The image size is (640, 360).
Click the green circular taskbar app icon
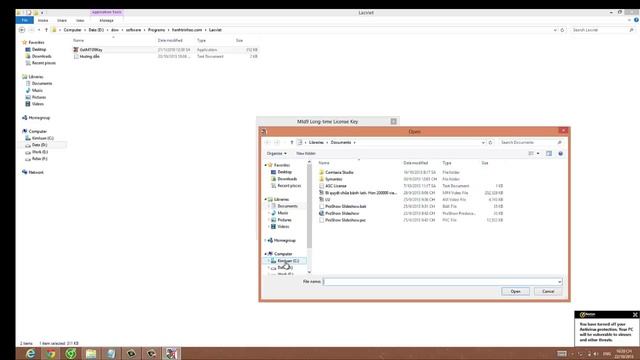(71, 353)
